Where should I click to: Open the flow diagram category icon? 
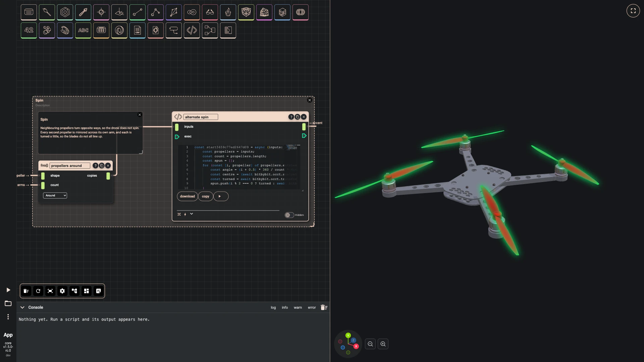(210, 31)
